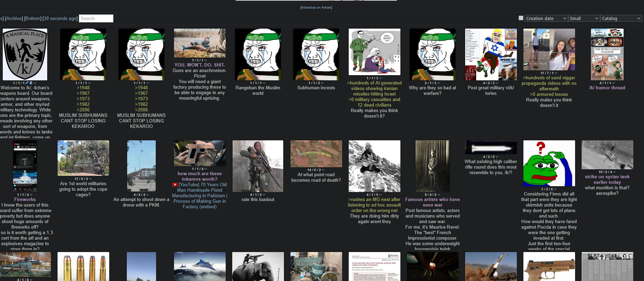Open the arrow menu on the rate this loadout thread
This screenshot has height=281, width=644.
[x=264, y=195]
